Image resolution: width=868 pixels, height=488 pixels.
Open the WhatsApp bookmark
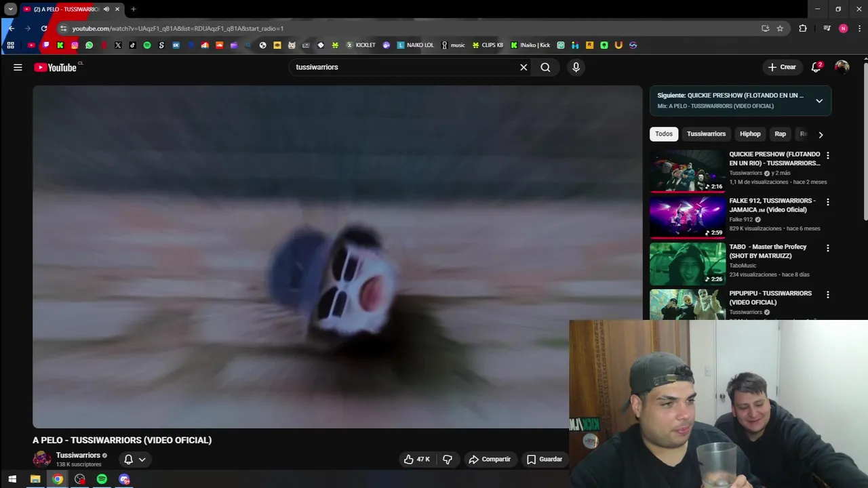[89, 45]
